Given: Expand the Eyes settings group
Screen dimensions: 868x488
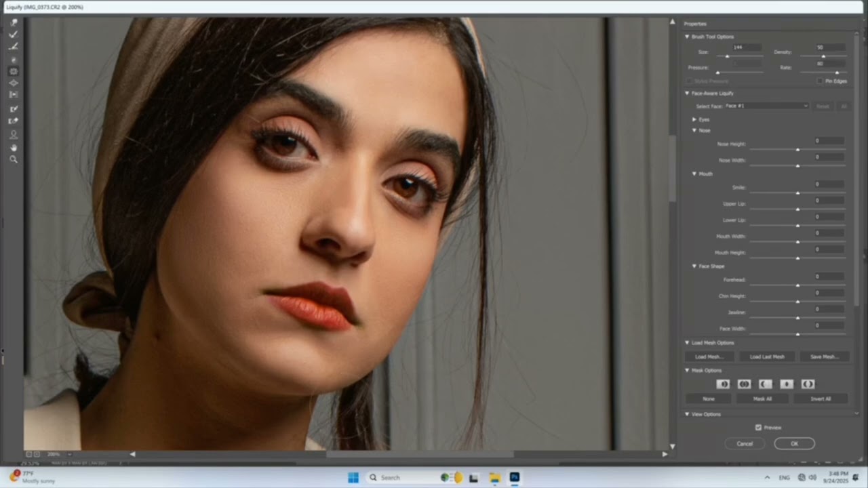Looking at the screenshot, I should click(694, 119).
